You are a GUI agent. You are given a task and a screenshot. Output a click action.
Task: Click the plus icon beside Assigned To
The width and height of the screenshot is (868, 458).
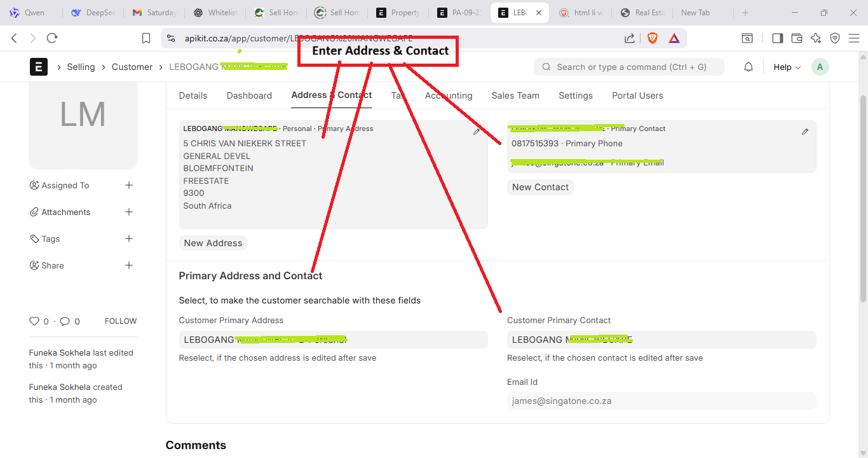[x=129, y=185]
